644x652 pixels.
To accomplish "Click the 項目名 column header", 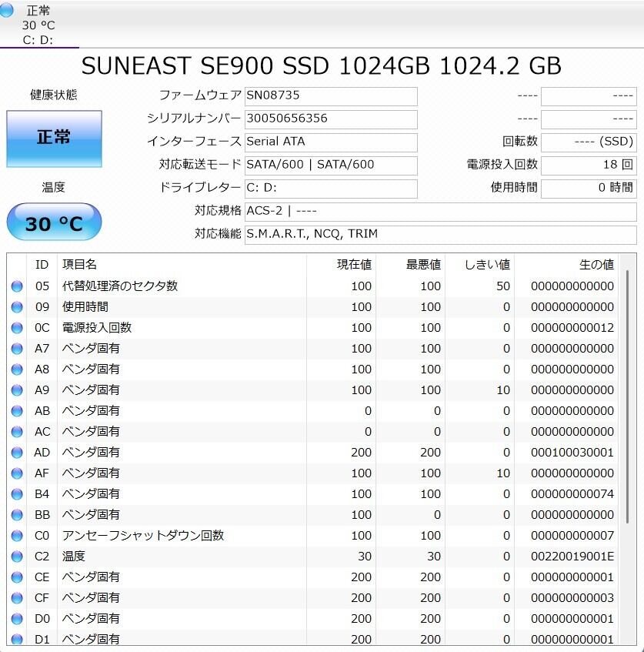I will coord(181,265).
